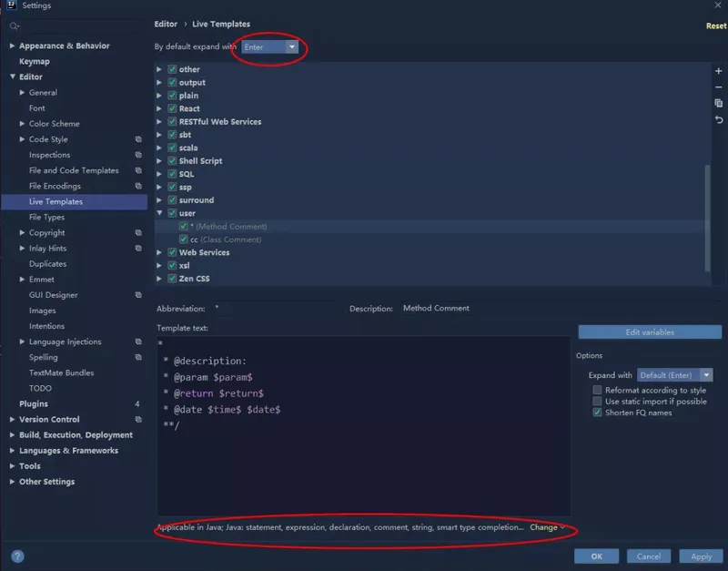
Task: Select the Zen CSS group row
Action: 431,279
